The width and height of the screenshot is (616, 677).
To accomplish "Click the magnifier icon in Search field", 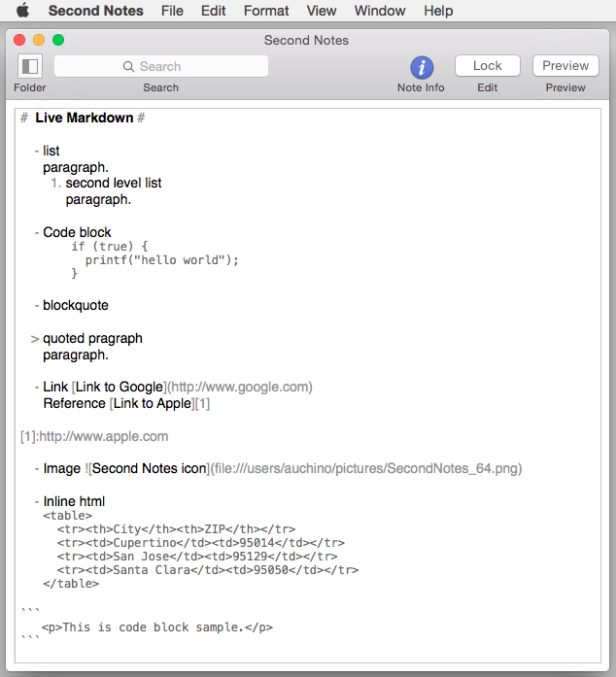I will point(128,66).
